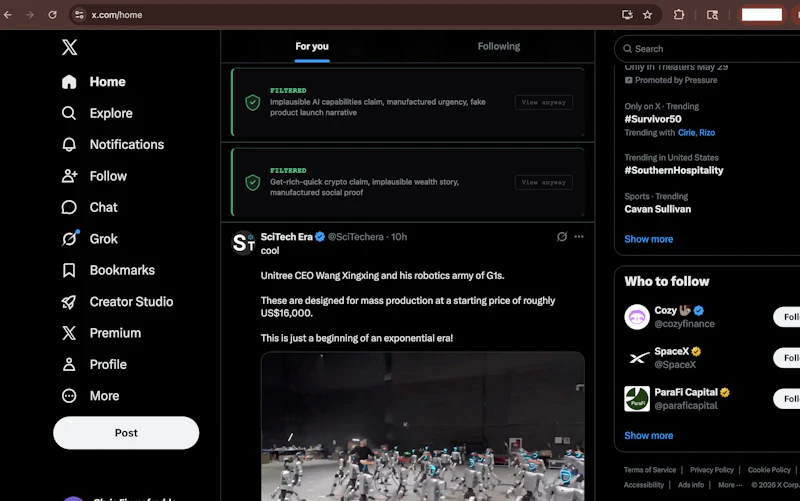The height and width of the screenshot is (501, 800).
Task: Expand the footer More menu
Action: pyautogui.click(x=730, y=485)
